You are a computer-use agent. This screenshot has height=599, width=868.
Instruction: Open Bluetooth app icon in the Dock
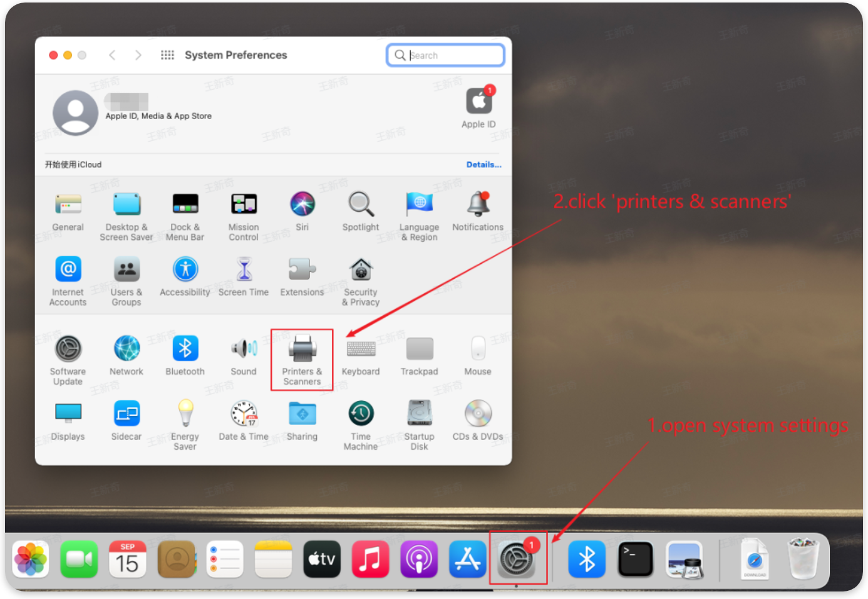coord(587,559)
